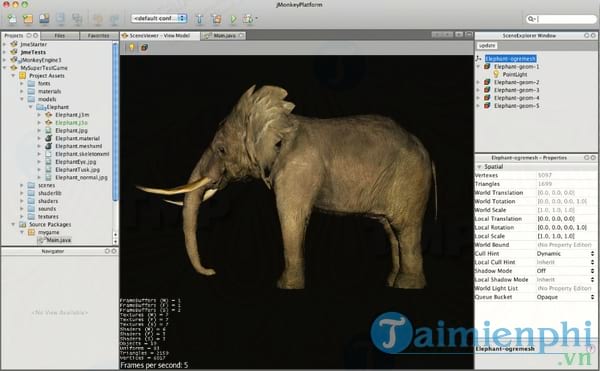This screenshot has height=371, width=600.
Task: Click the MySuperTestGame project icon
Action: tap(14, 68)
